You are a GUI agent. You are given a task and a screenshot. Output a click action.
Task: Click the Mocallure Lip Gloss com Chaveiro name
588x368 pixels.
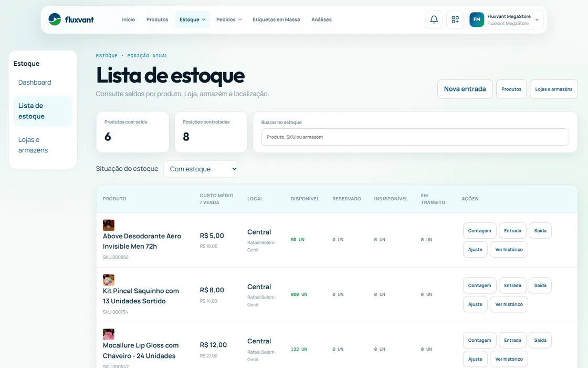[141, 350]
